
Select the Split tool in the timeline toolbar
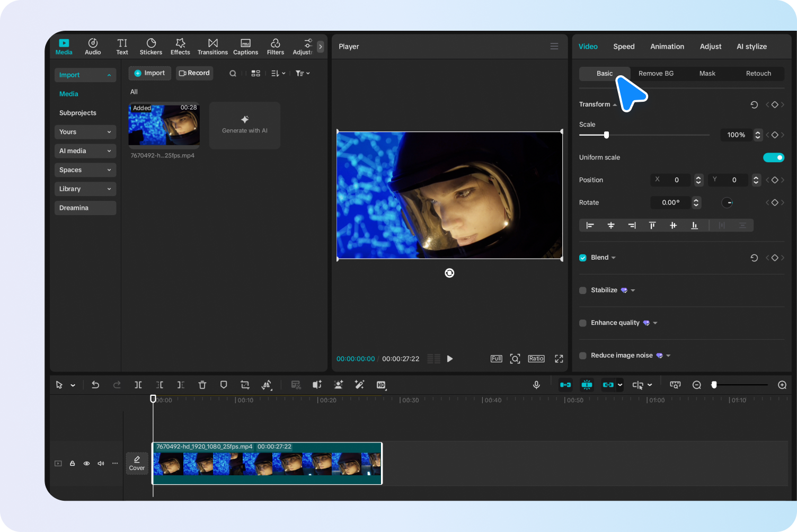point(138,385)
